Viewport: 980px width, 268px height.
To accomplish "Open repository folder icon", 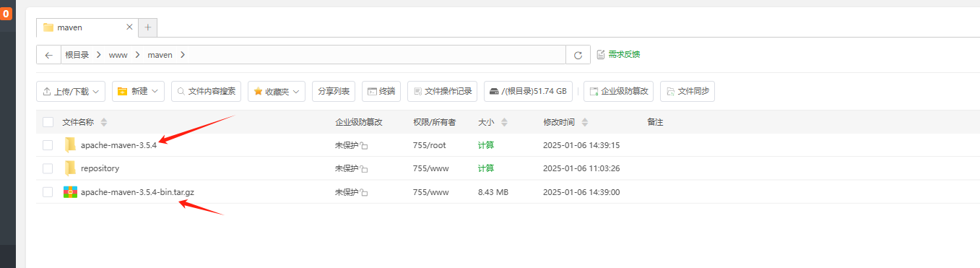I will click(70, 168).
